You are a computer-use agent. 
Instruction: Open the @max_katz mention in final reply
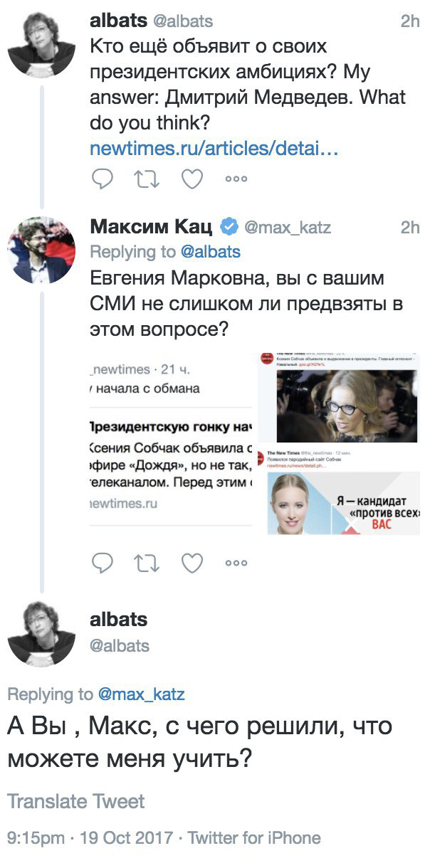coord(140,694)
